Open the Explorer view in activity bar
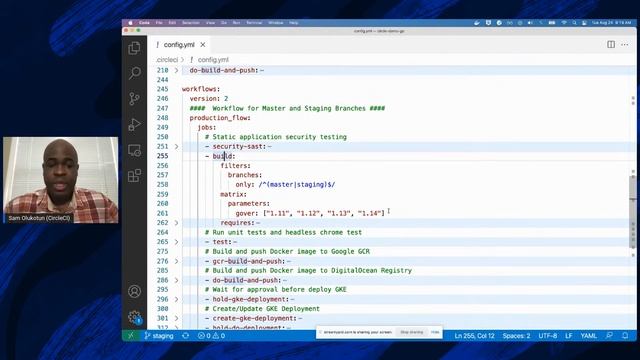Viewport: 640px width, 360px height. (134, 48)
